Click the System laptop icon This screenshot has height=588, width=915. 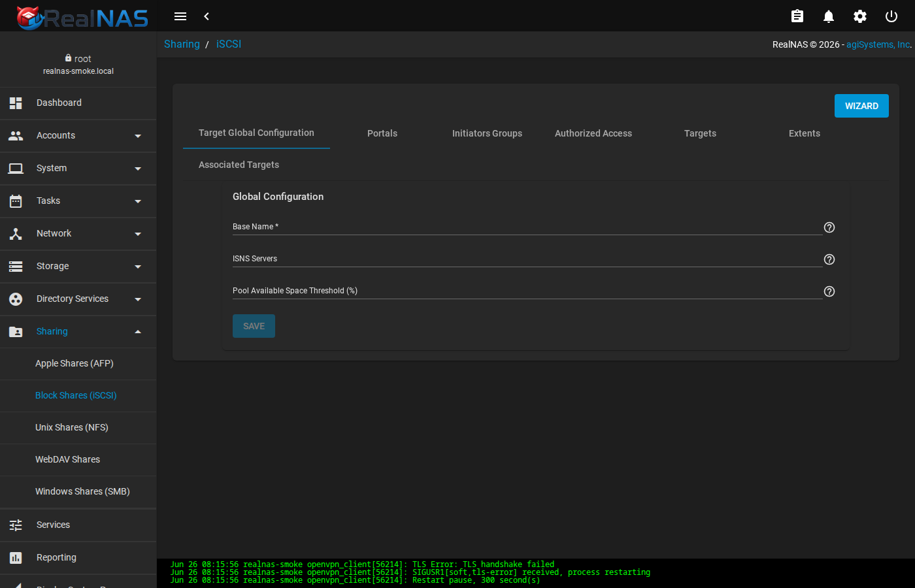[16, 168]
